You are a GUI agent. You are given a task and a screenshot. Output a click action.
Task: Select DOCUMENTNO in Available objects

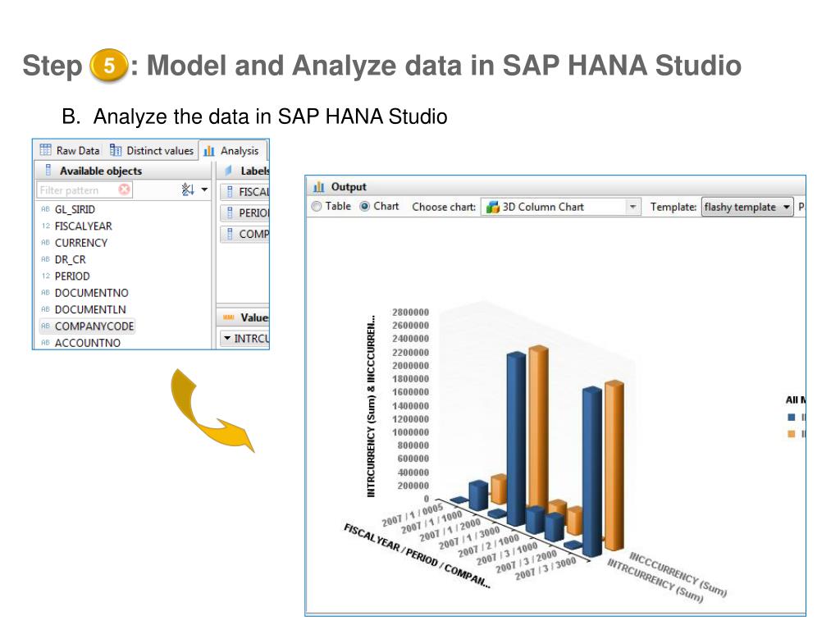click(91, 293)
